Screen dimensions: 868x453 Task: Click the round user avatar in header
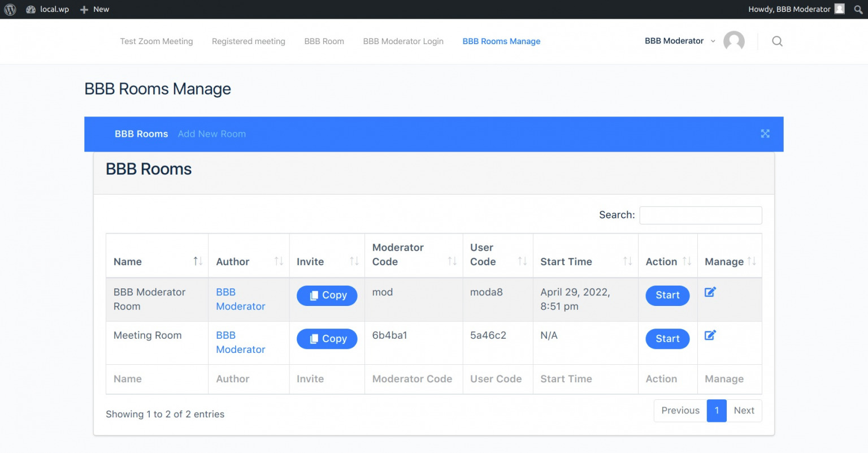point(734,41)
